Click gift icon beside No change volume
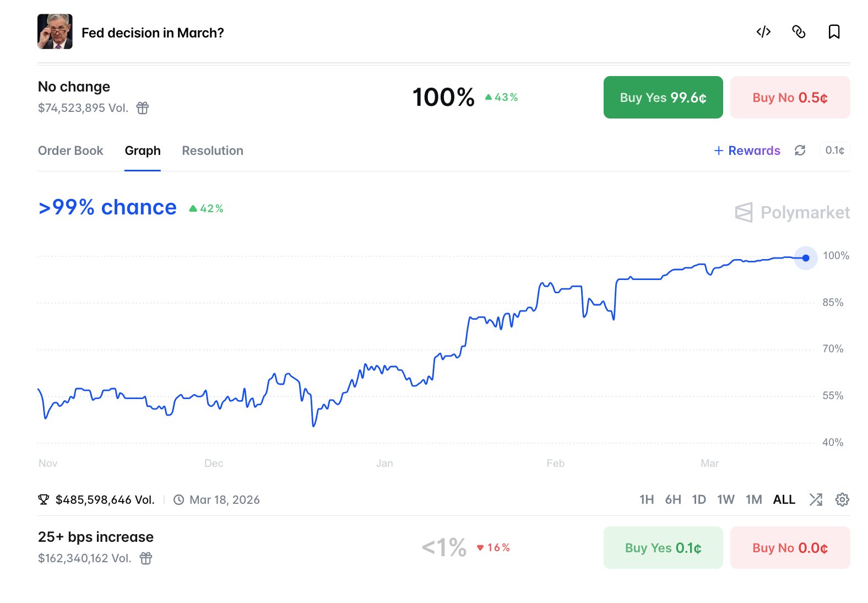 tap(143, 108)
